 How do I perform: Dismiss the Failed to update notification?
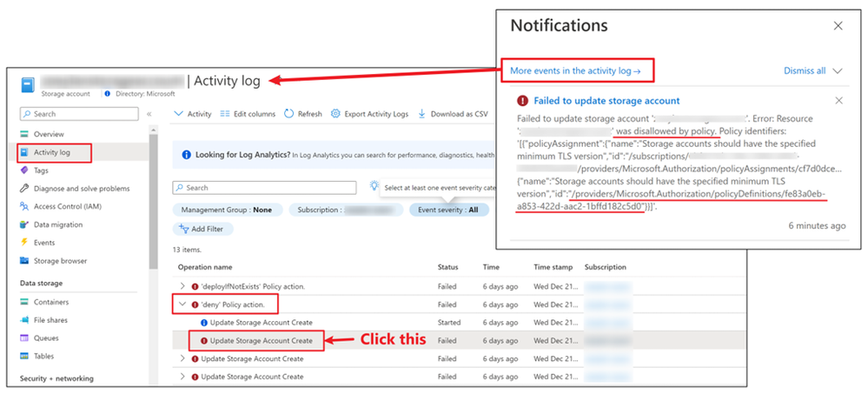(x=839, y=100)
